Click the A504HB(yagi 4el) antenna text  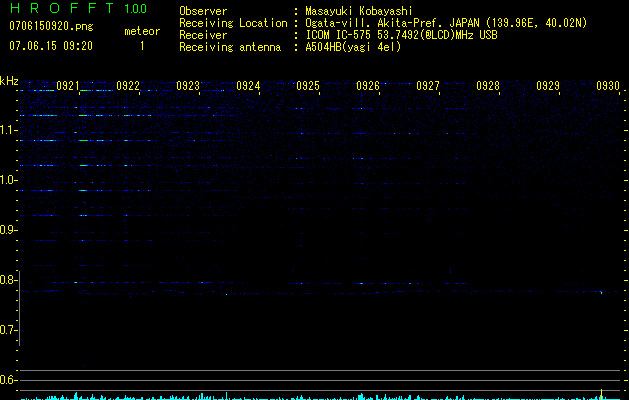(353, 47)
